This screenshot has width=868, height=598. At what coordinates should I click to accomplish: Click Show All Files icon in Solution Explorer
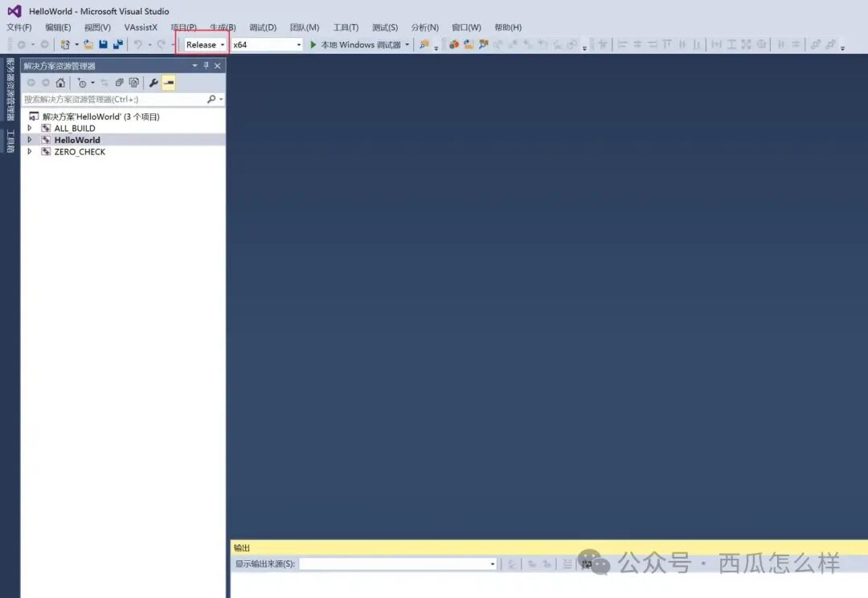pos(133,83)
